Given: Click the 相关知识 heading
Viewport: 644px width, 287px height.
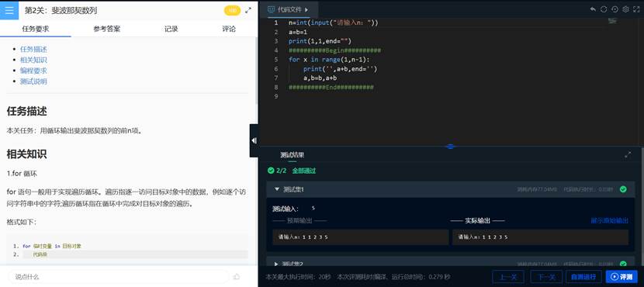Looking at the screenshot, I should coord(26,154).
